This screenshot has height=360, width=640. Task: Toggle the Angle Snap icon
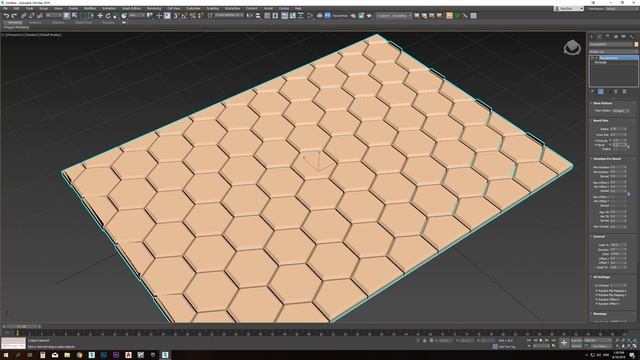coord(184,16)
